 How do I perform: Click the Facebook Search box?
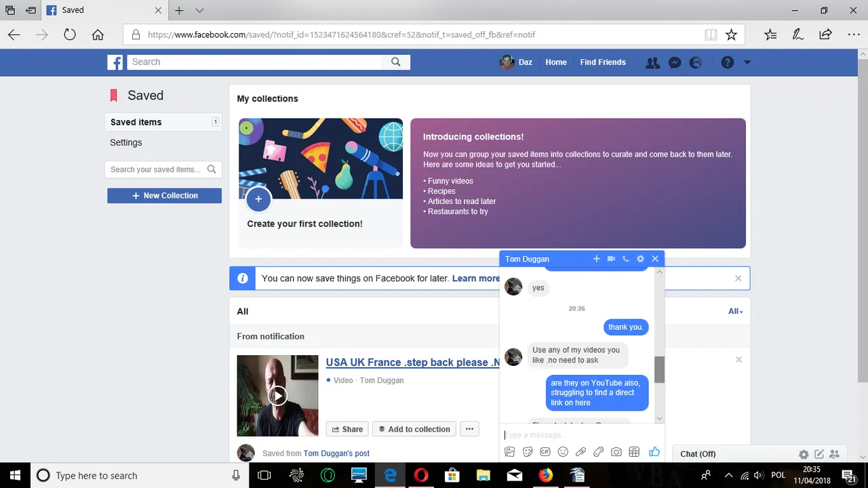pos(254,62)
